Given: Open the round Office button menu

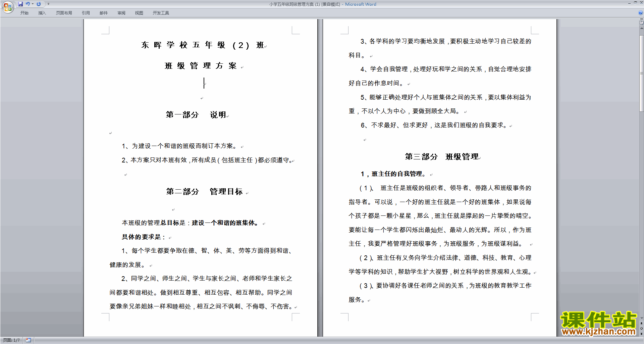Looking at the screenshot, I should [7, 7].
